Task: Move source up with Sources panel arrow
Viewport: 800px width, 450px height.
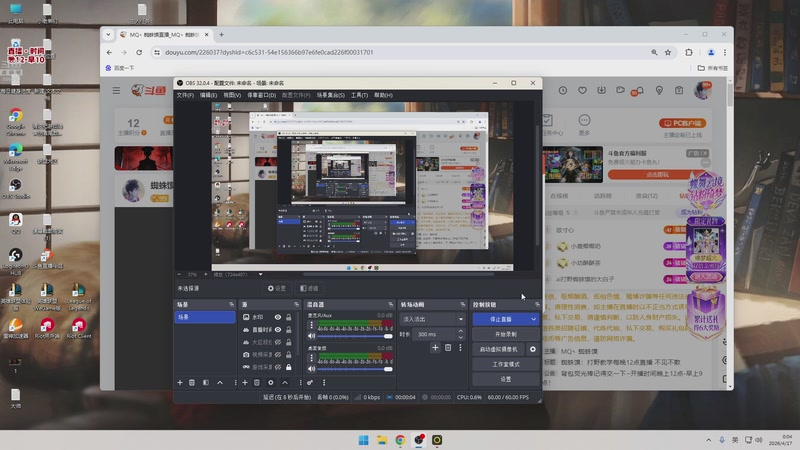Action: point(285,383)
